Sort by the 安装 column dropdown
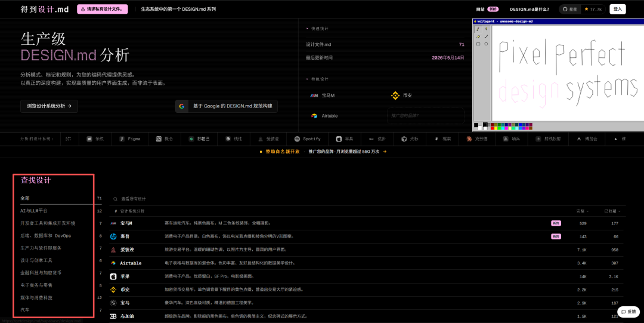Image resolution: width=644 pixels, height=323 pixels. click(x=583, y=211)
